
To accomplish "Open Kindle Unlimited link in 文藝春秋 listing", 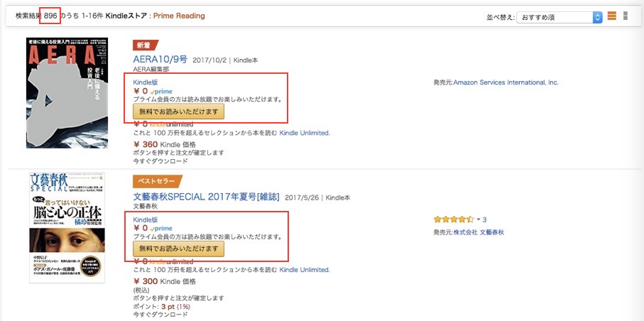I will coord(305,270).
